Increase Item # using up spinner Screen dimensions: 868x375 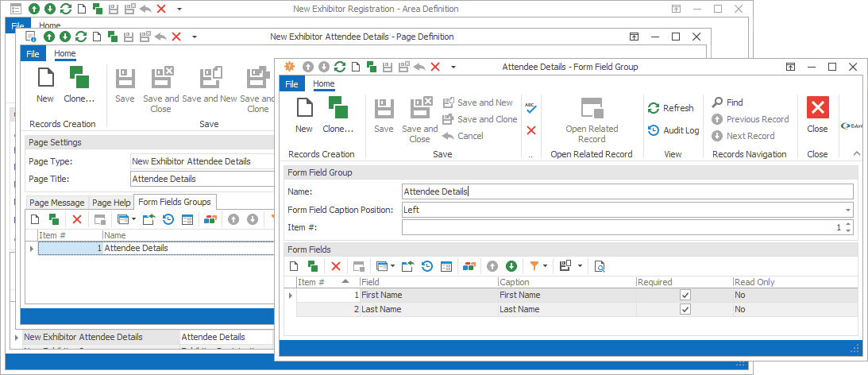point(848,224)
